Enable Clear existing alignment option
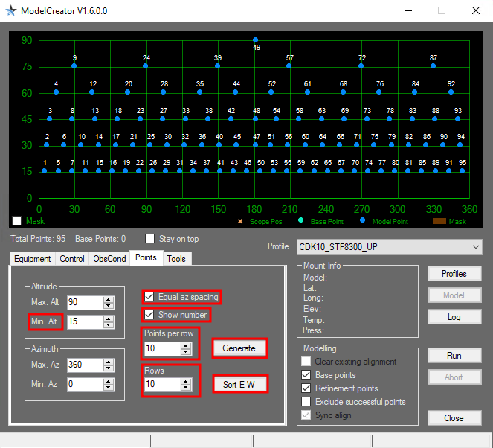493x448 pixels. coord(306,362)
